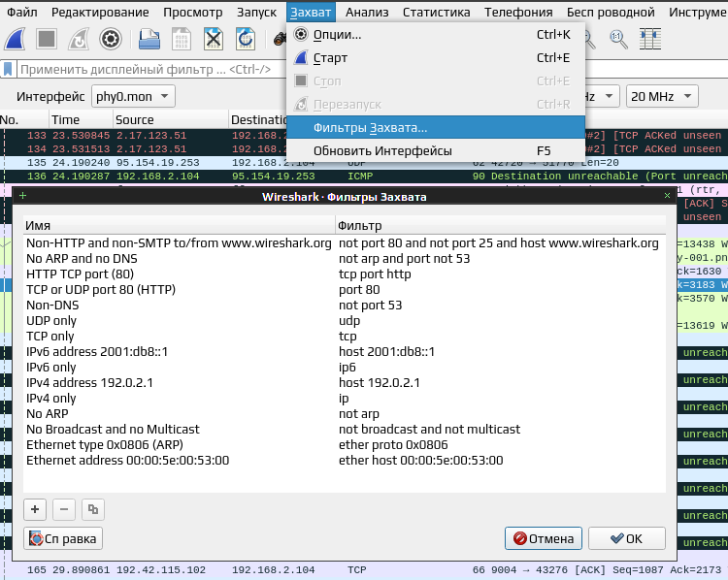Select the 'No ARP and no DNS' filter row
Image resolution: width=728 pixels, height=580 pixels.
(345, 258)
